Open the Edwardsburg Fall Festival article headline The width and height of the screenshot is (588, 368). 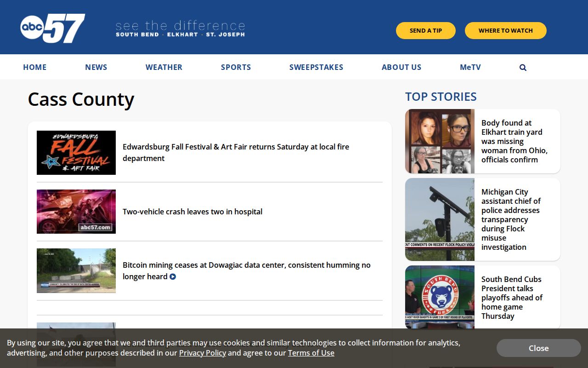236,152
